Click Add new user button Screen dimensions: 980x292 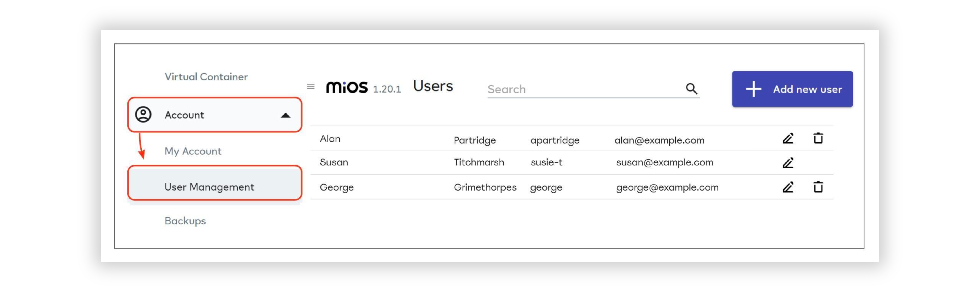pos(792,89)
